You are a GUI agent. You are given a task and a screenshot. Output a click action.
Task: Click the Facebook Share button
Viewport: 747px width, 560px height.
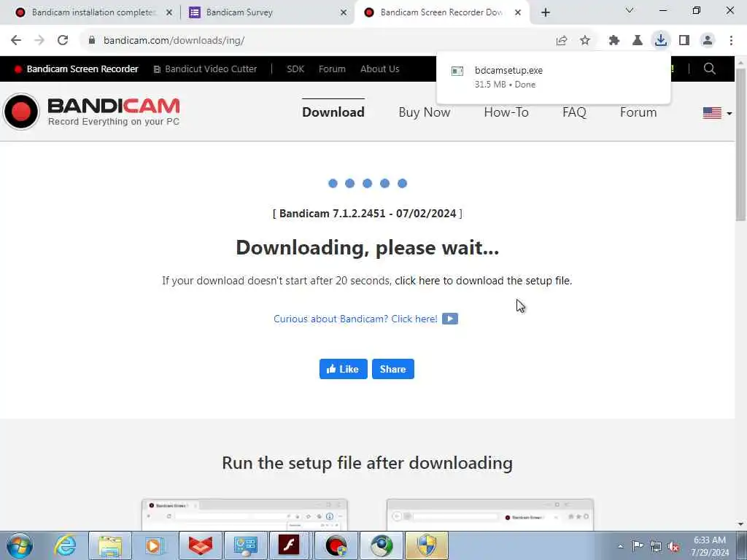393,369
